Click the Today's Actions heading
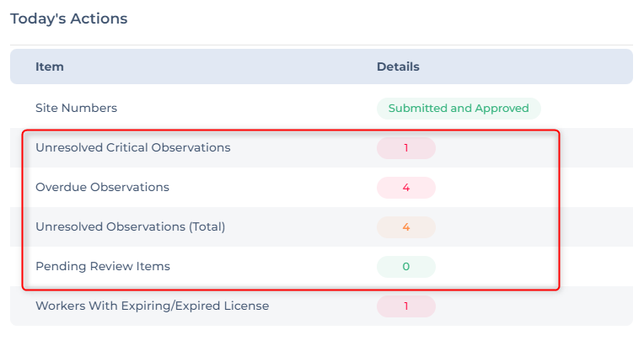Screen dimensions: 644x362 (68, 19)
